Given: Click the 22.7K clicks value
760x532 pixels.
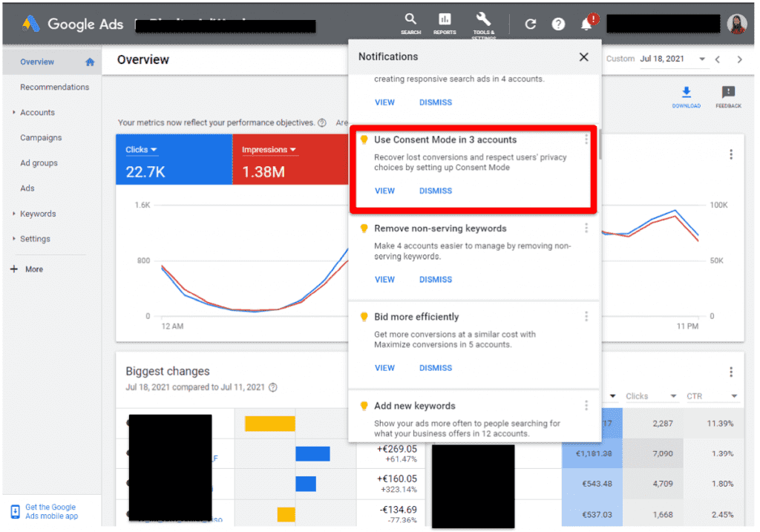Looking at the screenshot, I should click(145, 172).
